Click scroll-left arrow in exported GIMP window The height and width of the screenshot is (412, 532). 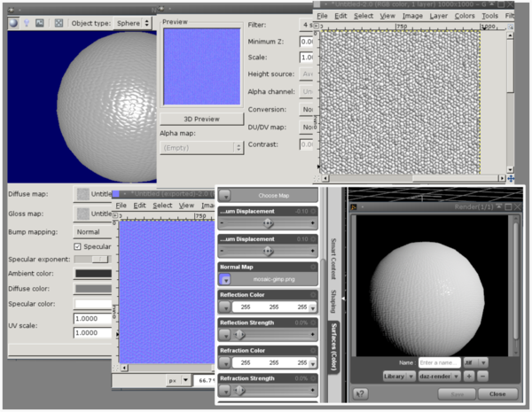(x=124, y=368)
